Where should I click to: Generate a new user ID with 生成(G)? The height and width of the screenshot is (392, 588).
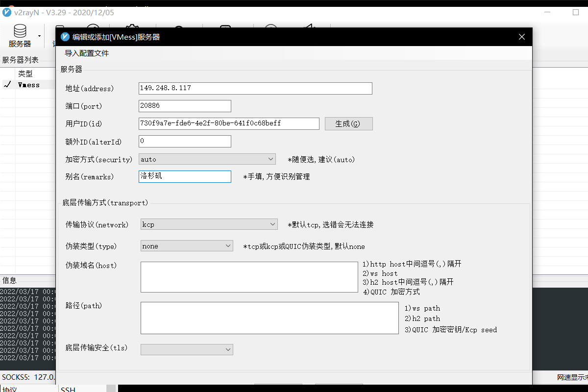[348, 123]
